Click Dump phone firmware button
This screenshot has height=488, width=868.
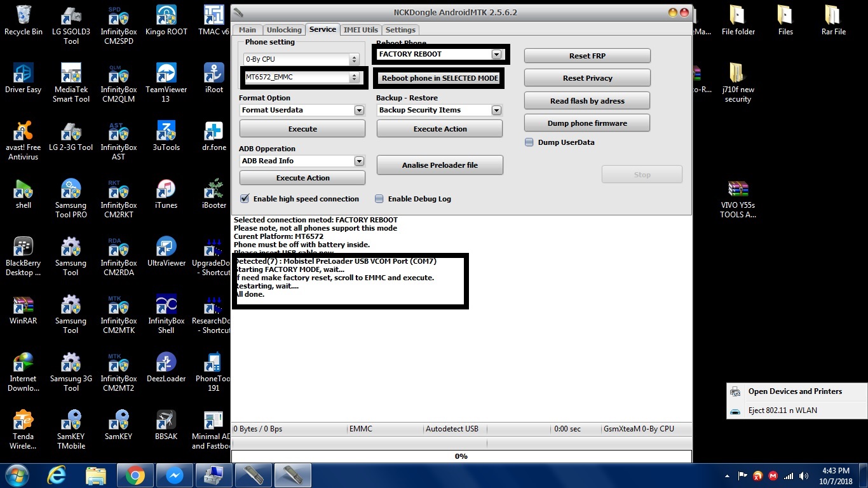[587, 123]
